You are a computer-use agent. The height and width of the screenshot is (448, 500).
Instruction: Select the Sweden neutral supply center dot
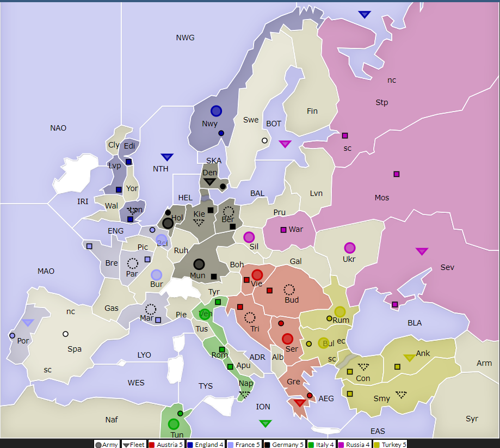pos(264,140)
